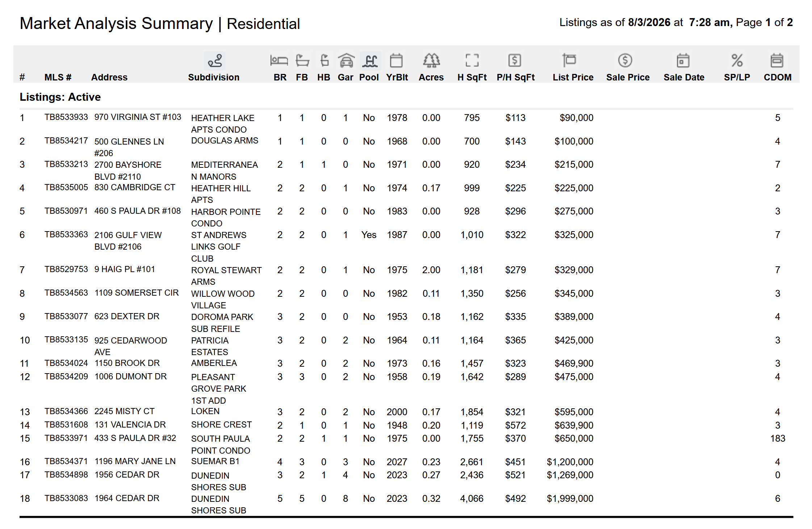
Task: Click the acres trees icon
Action: pos(431,61)
